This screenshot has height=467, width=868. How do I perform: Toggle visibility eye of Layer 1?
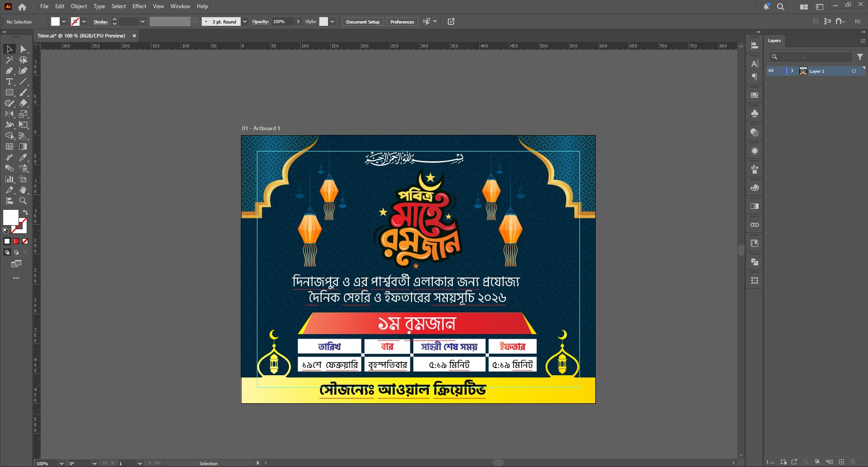771,71
